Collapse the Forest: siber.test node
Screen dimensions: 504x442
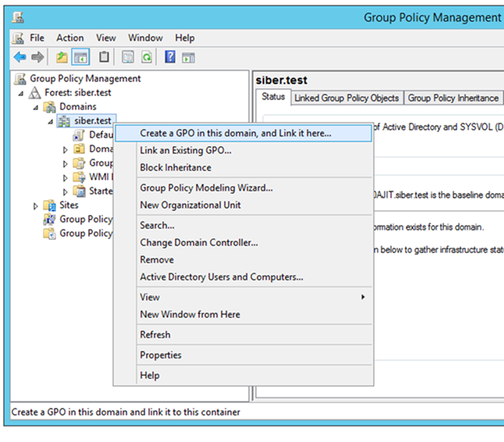coord(21,94)
